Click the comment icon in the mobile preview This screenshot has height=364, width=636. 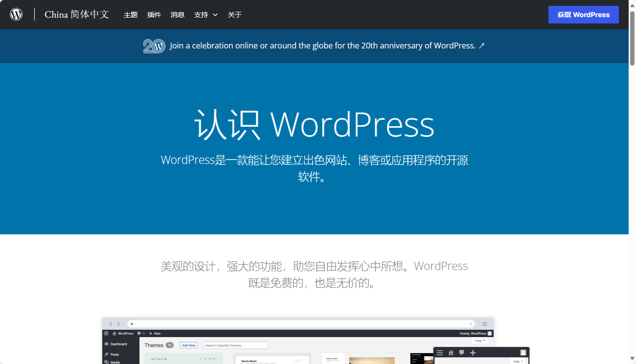coord(461,353)
